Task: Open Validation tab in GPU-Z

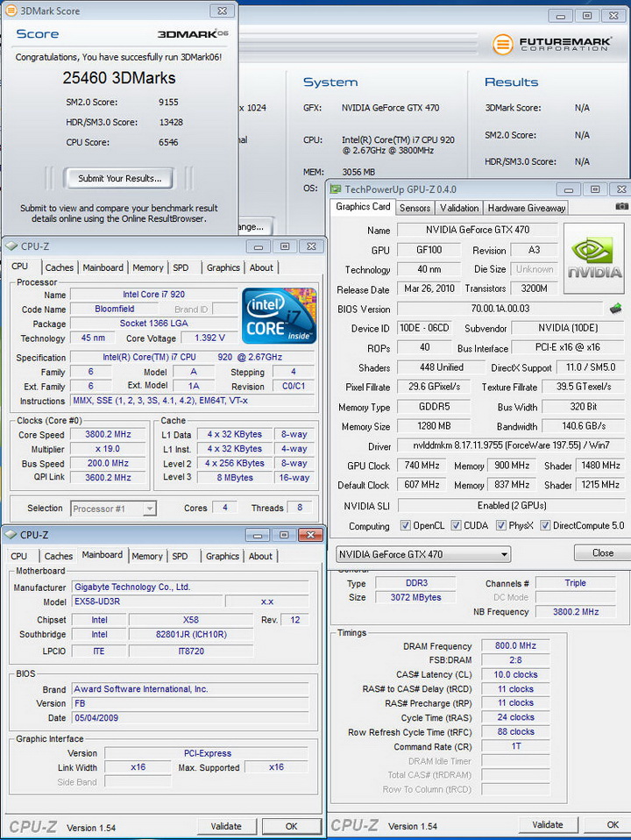Action: point(459,208)
